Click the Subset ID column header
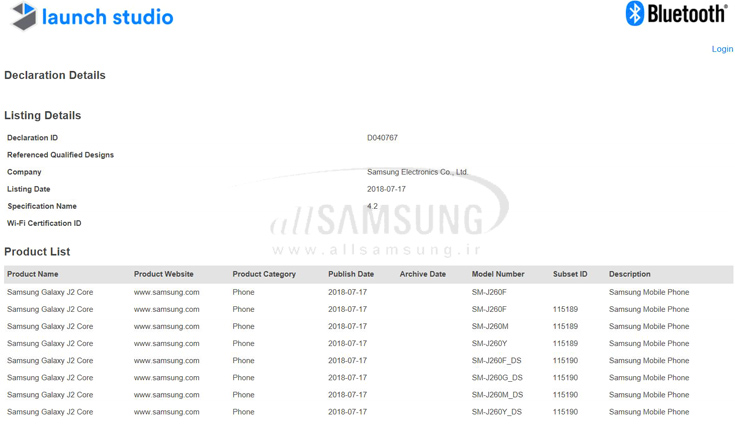 pos(570,274)
